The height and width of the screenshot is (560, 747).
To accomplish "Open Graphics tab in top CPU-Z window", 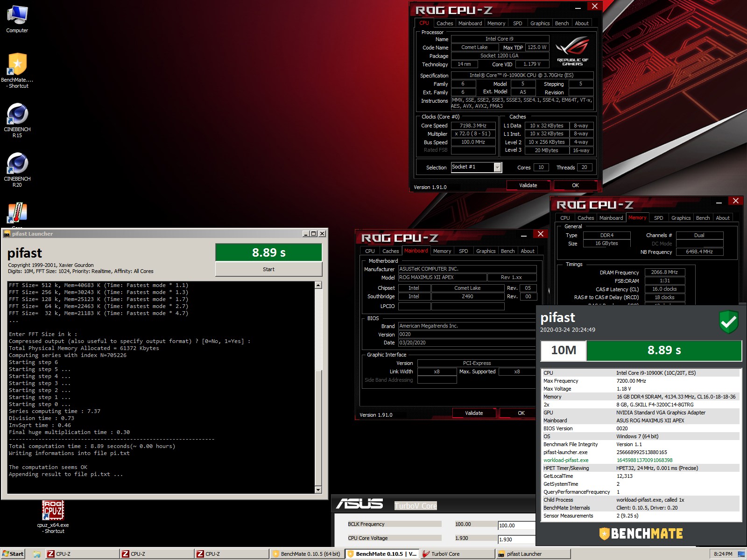I will [540, 23].
